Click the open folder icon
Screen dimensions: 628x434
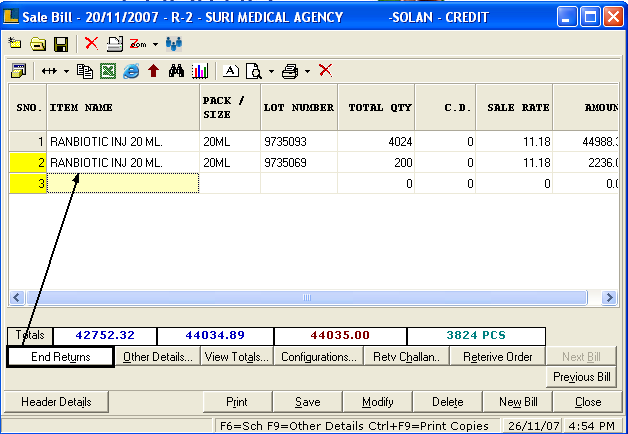[x=38, y=44]
